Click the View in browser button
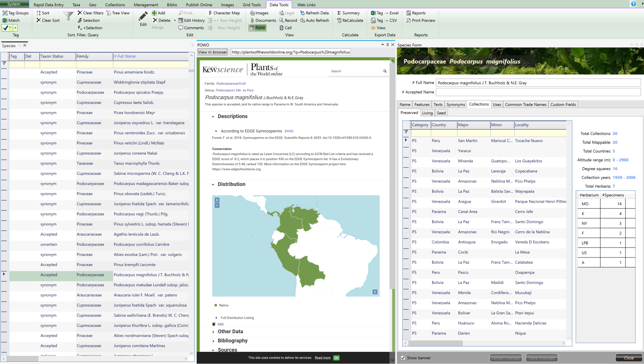This screenshot has width=644, height=364. (x=213, y=52)
